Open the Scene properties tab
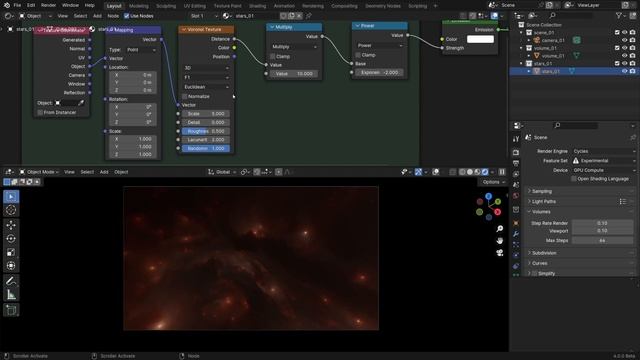This screenshot has width=640, height=360. [516, 185]
